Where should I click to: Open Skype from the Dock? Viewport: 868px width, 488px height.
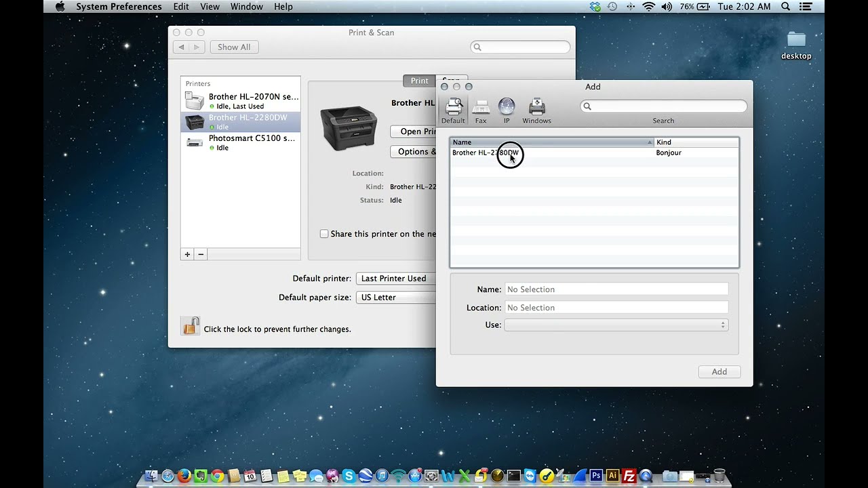pyautogui.click(x=349, y=476)
